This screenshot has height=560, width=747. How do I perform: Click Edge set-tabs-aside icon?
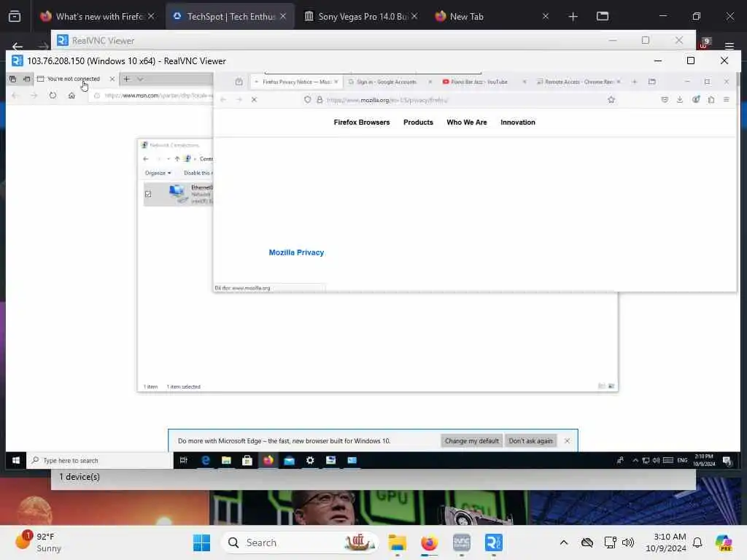27,79
